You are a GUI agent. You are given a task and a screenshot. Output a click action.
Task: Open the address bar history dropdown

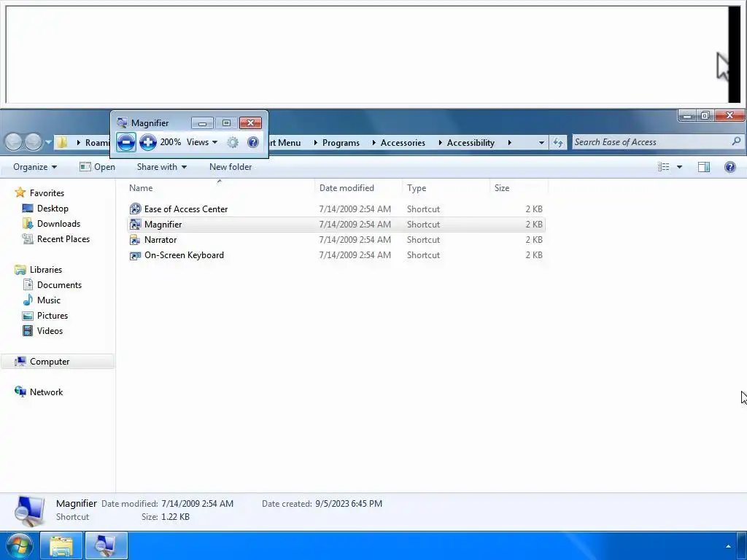point(541,142)
